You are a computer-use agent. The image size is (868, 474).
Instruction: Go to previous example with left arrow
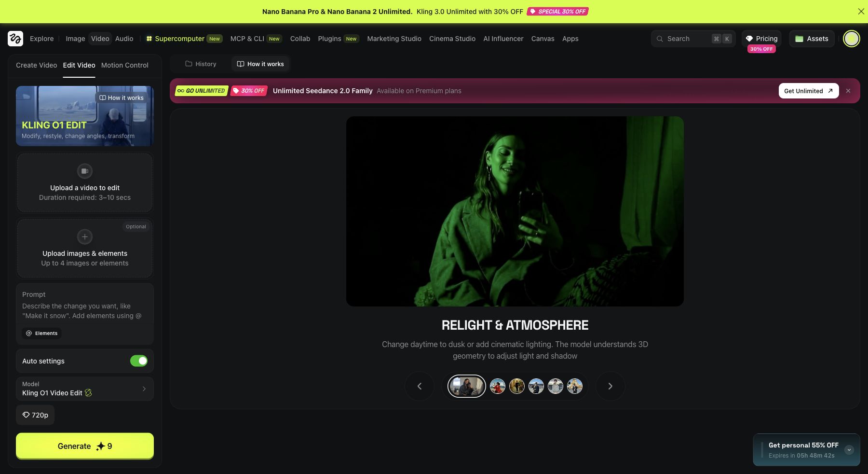click(420, 386)
